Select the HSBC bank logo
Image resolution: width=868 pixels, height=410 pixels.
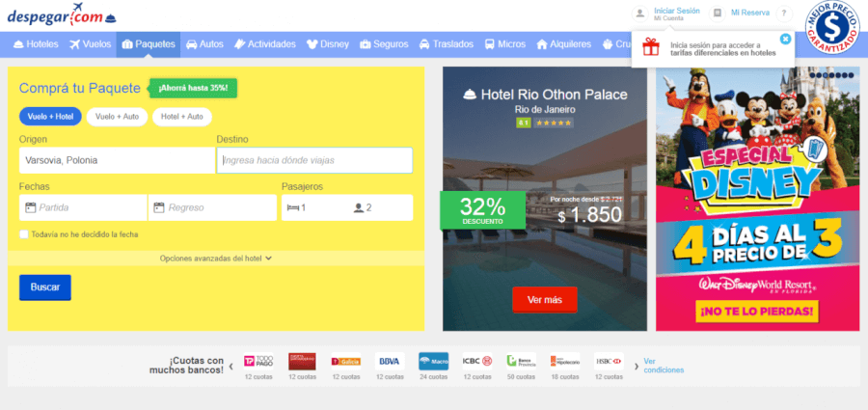[609, 361]
